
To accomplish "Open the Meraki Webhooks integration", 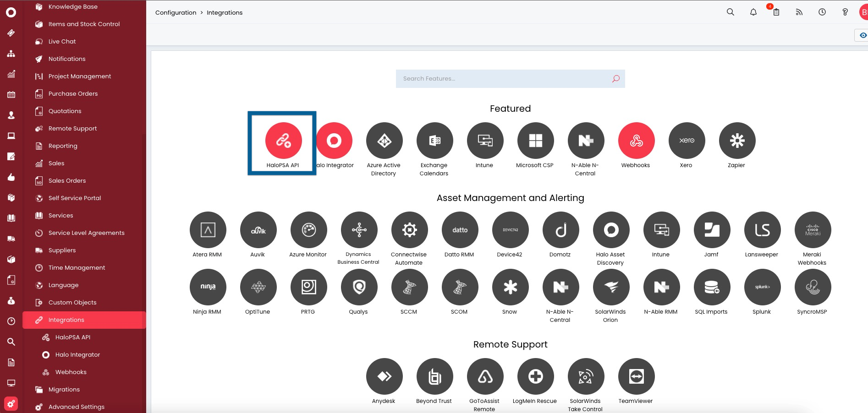I will point(813,230).
